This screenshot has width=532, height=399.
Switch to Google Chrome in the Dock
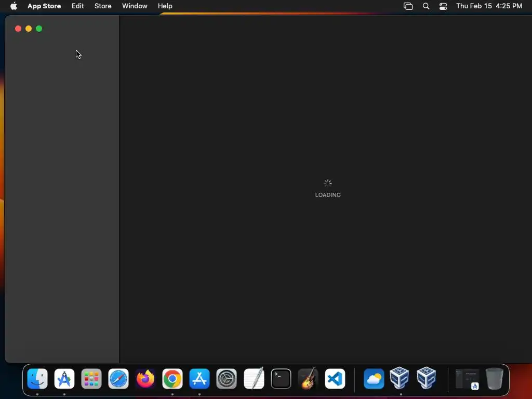pyautogui.click(x=172, y=379)
